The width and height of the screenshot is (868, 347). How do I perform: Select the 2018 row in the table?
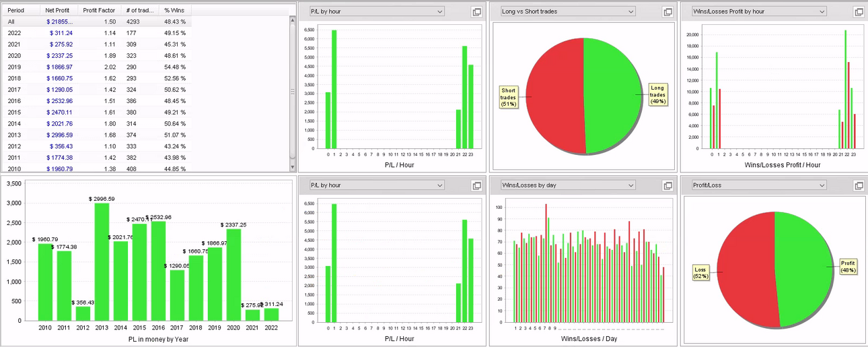point(96,78)
